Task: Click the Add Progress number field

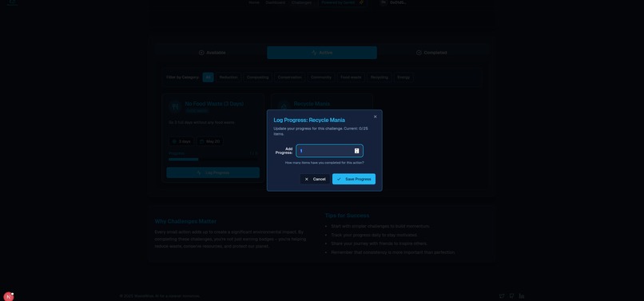Action: 329,151
